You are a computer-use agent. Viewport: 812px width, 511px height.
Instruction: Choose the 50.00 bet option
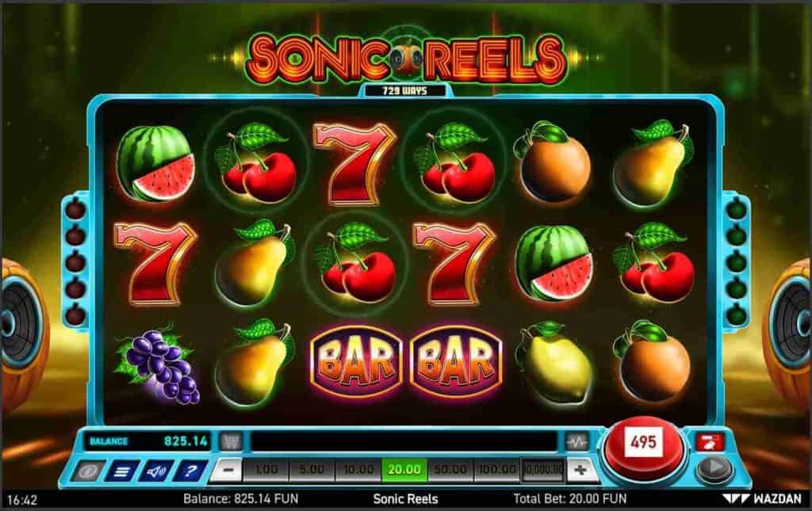click(450, 470)
